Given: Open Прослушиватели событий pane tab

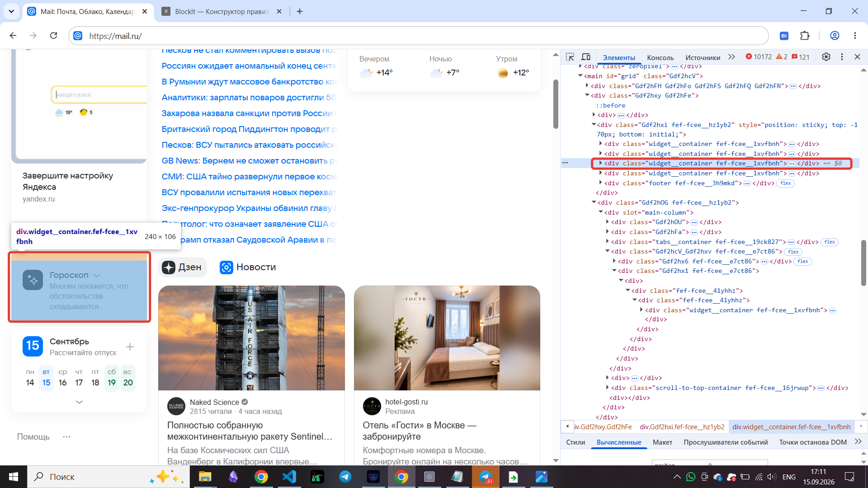Looking at the screenshot, I should coord(726,442).
